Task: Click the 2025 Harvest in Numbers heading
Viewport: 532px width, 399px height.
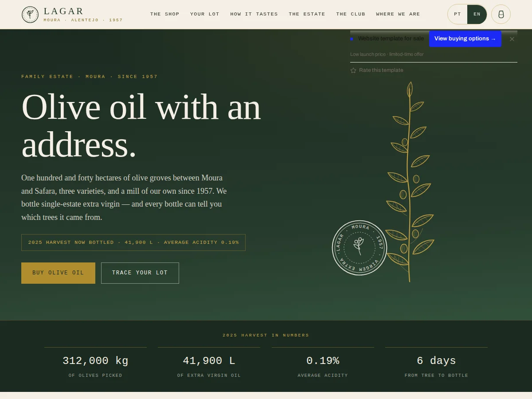Action: coord(266,336)
